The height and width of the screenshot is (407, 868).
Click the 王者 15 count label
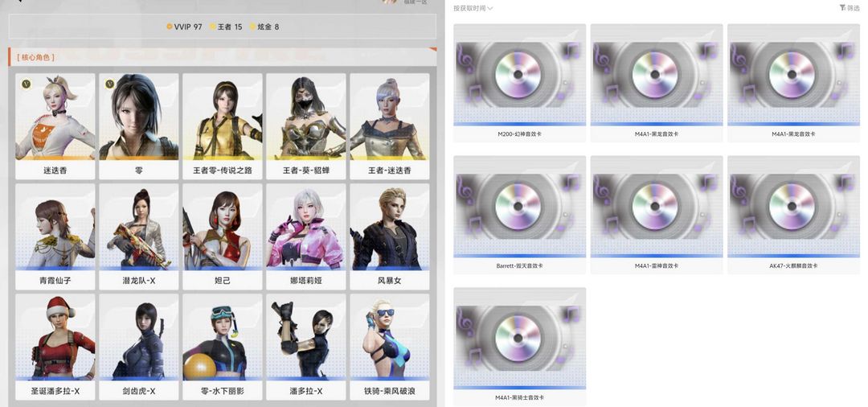tap(226, 27)
